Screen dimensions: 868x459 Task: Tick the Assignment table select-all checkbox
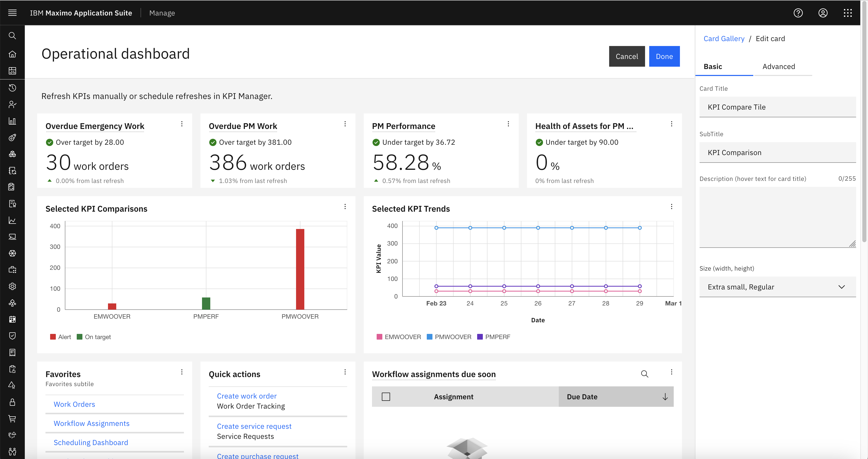pos(386,397)
